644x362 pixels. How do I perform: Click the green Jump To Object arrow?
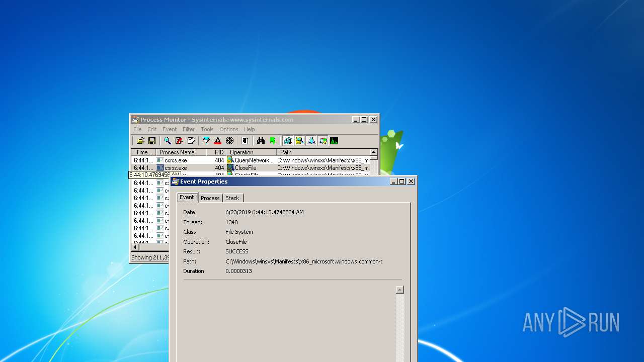(272, 141)
